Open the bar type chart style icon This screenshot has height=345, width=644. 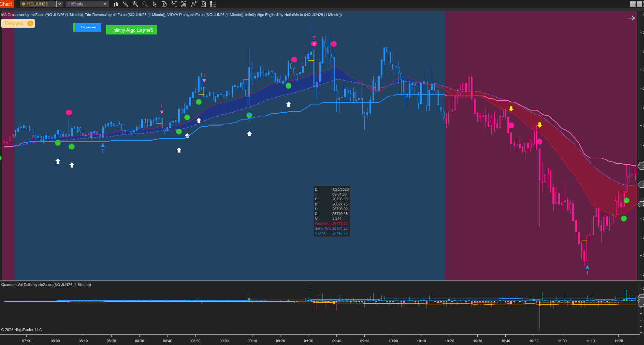tap(116, 4)
